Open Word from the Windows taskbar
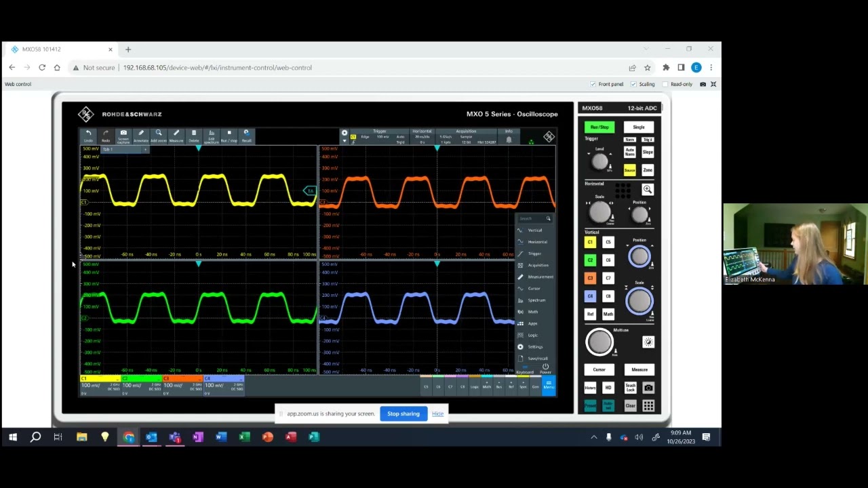868x488 pixels. coord(221,437)
